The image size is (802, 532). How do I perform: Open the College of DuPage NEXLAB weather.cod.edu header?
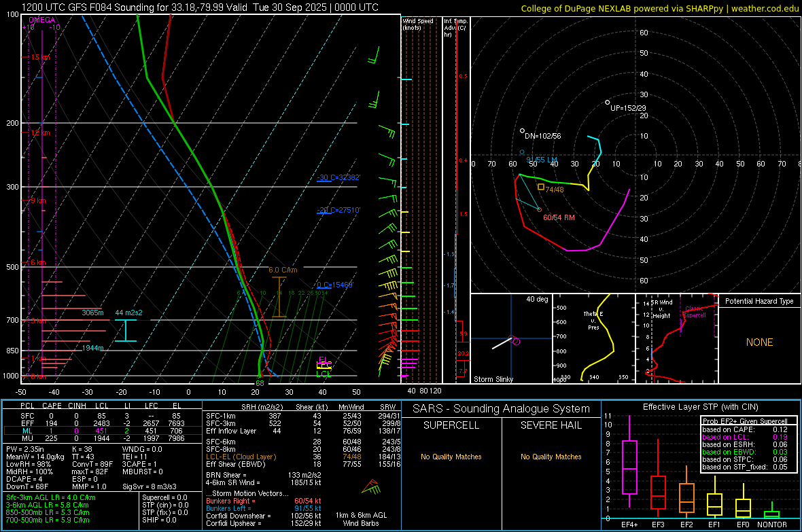(659, 8)
